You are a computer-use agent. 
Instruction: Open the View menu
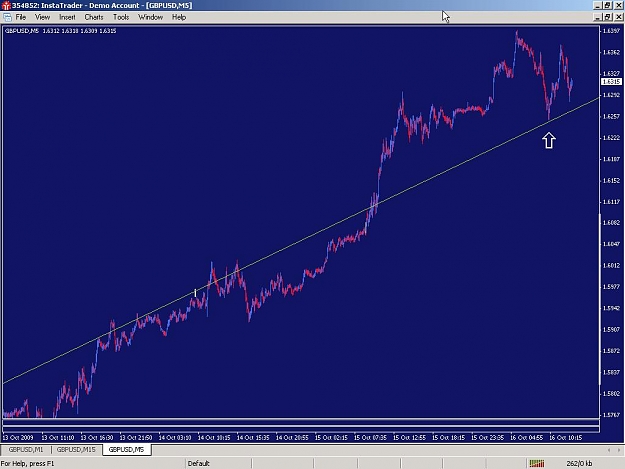(42, 17)
